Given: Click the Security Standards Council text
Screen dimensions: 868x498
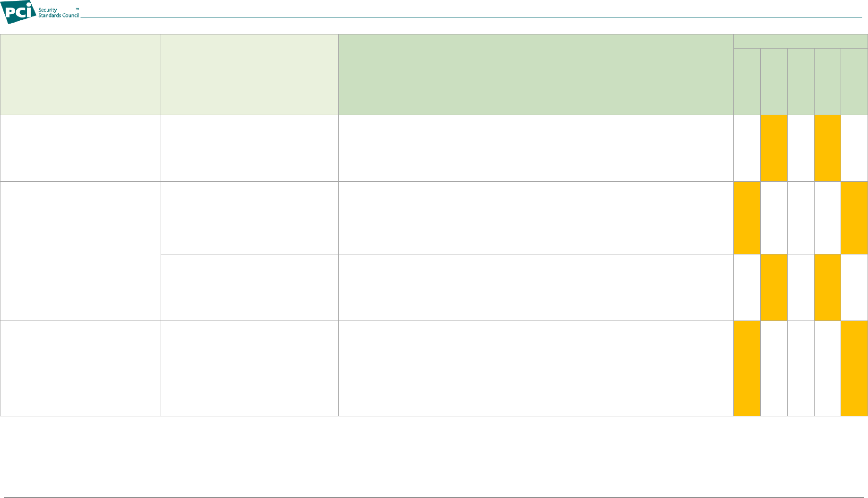Looking at the screenshot, I should click(59, 13).
